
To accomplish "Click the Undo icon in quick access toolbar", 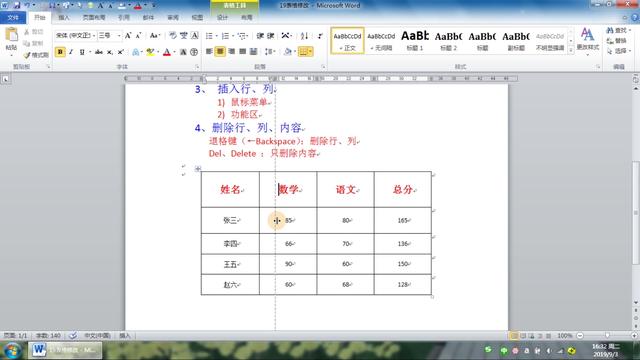I will coord(27,5).
